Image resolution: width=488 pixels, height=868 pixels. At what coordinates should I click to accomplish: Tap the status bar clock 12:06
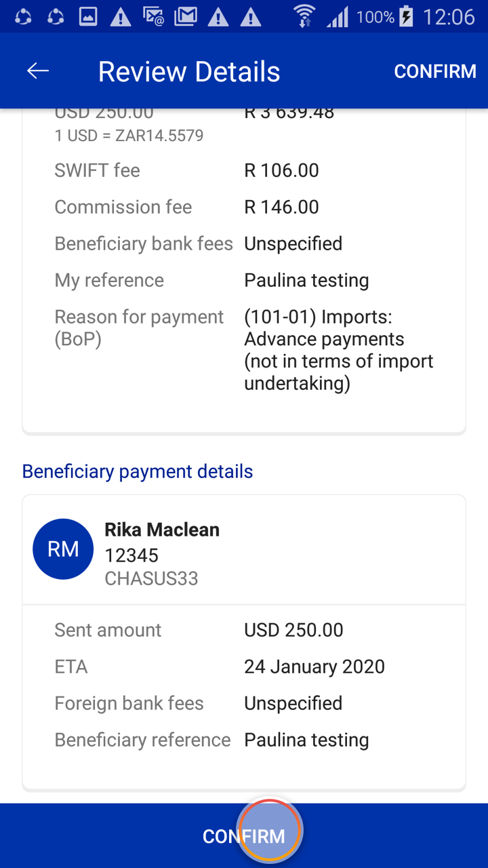point(448,16)
